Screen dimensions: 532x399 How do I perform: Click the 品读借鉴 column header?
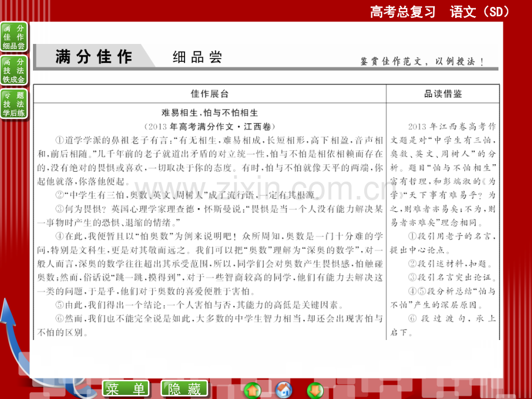443,94
